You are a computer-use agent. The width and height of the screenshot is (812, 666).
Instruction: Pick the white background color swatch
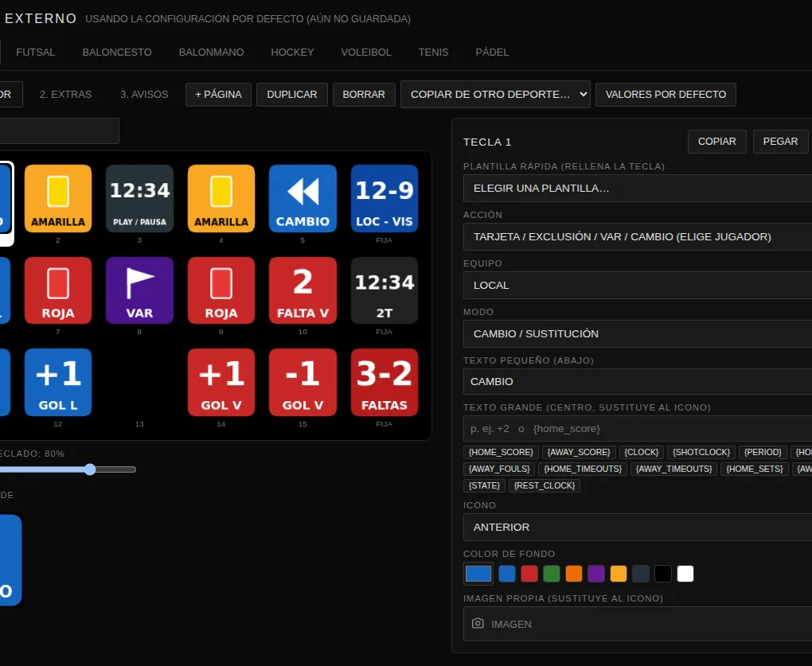click(x=685, y=574)
